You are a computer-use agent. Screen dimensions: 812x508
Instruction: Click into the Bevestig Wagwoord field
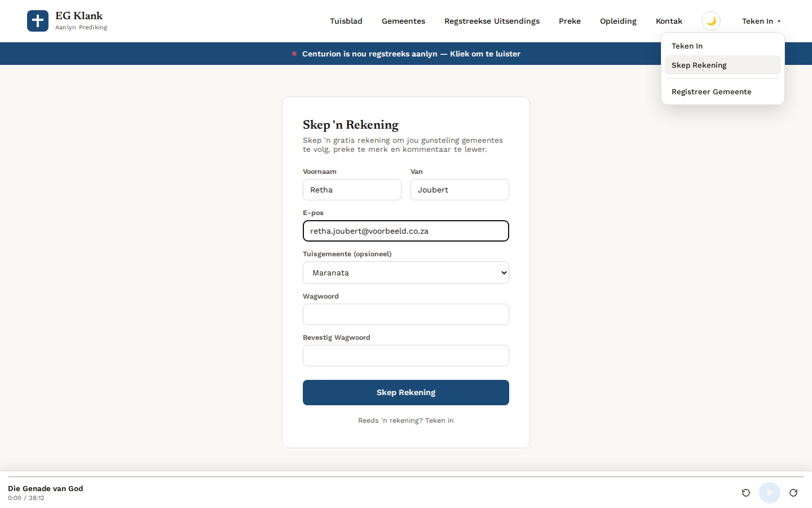coord(406,356)
